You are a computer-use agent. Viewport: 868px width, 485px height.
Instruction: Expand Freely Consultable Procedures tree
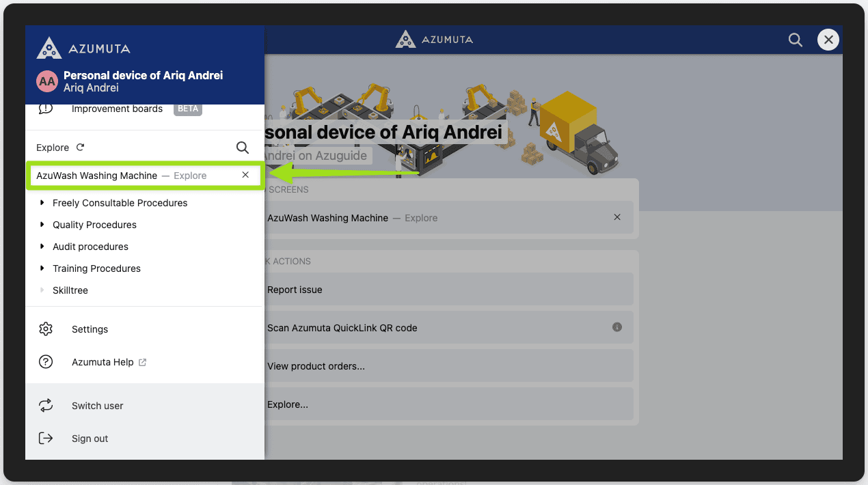point(42,203)
